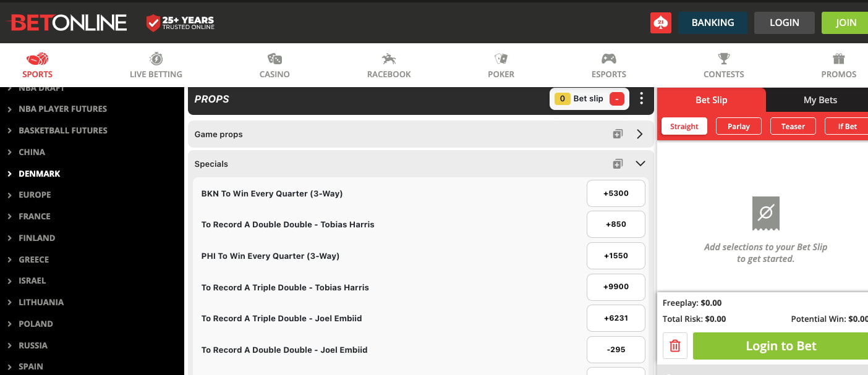Select the Straight bet type
Viewport: 868px width, 375px height.
(x=684, y=126)
